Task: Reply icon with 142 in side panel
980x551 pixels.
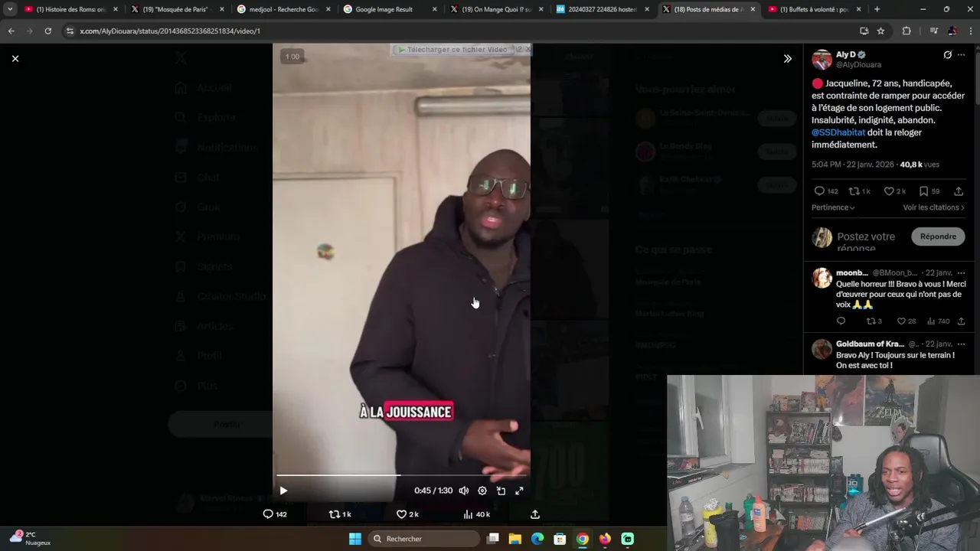Action: tap(825, 191)
